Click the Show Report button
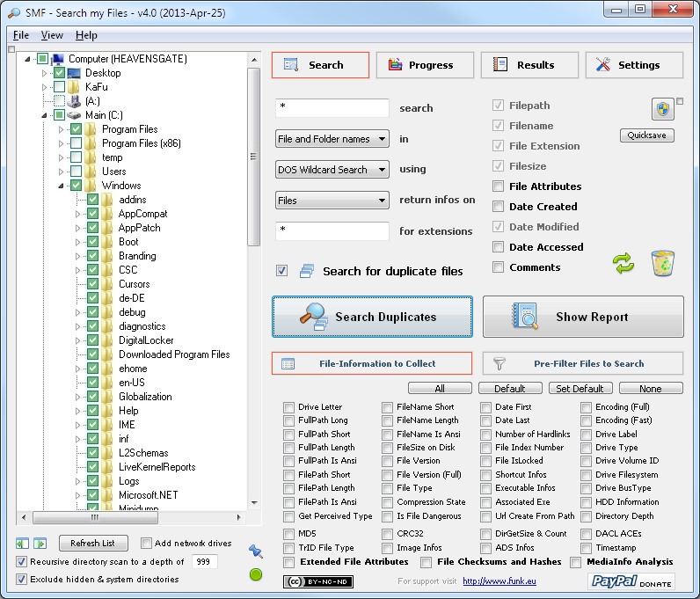The height and width of the screenshot is (599, 700). (583, 317)
